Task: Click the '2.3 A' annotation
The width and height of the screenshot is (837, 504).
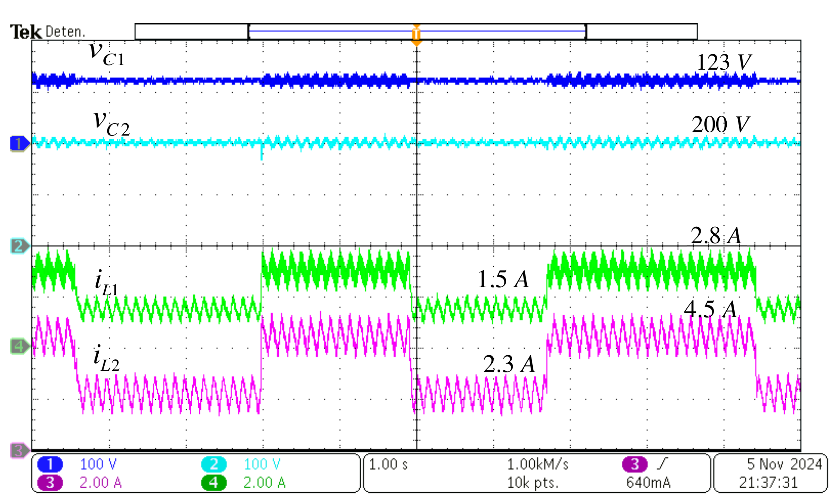Action: click(x=509, y=364)
